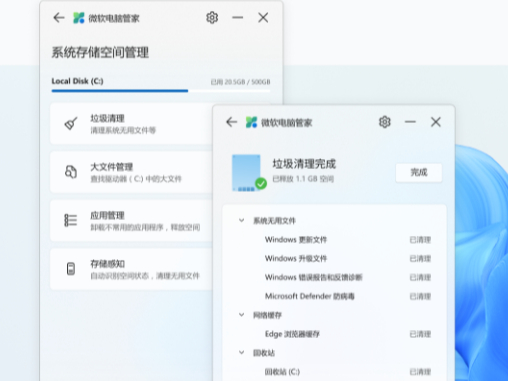Select the Microsoft Defender 防病毒 row
The height and width of the screenshot is (381, 508).
pos(334,296)
